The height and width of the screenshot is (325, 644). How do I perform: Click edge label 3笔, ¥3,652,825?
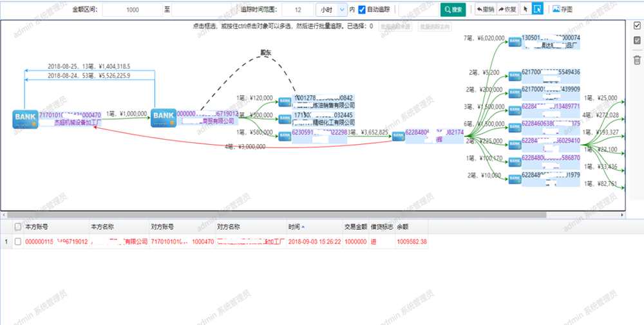coord(368,132)
